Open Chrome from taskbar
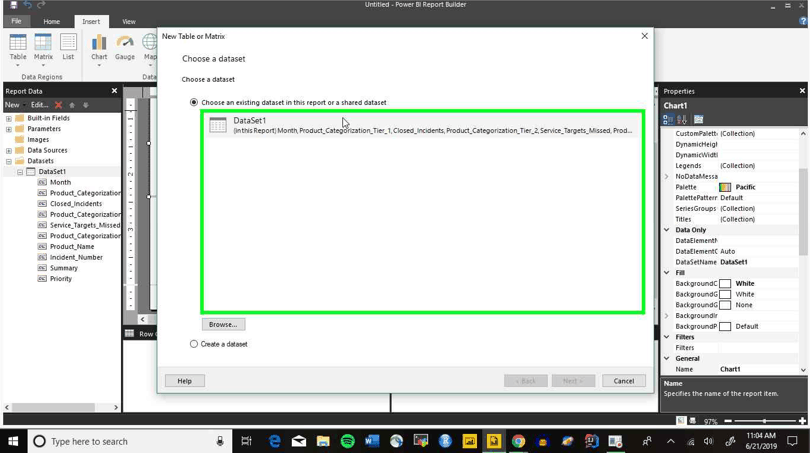810x454 pixels. (518, 441)
